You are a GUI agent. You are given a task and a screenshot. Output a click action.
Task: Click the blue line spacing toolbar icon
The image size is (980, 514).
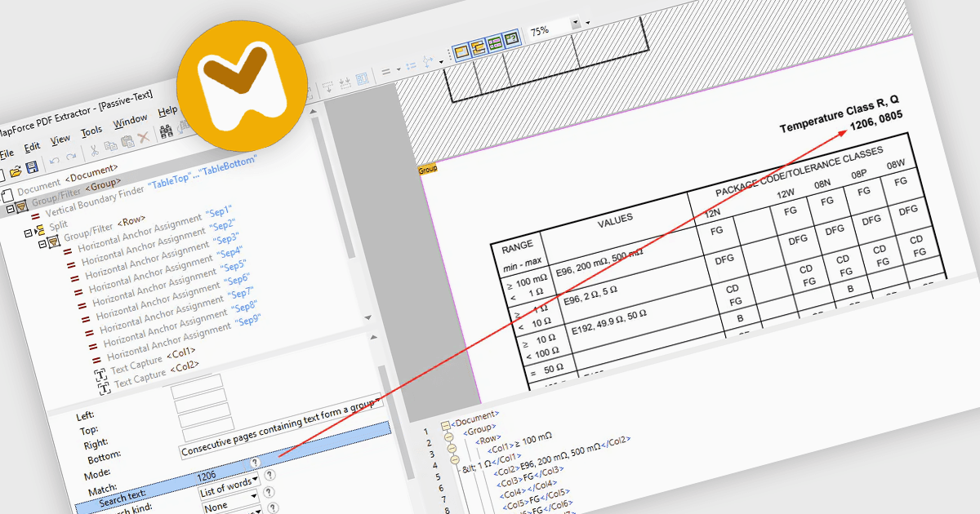pos(410,64)
